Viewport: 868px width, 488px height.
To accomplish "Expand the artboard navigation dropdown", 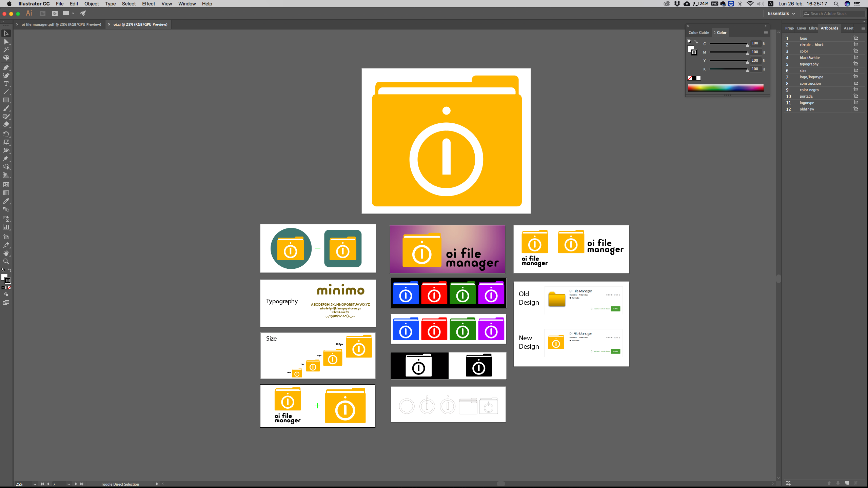I will click(68, 484).
